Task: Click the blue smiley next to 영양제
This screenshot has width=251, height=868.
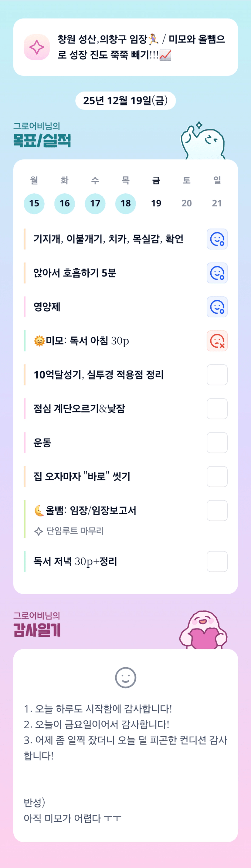Action: coord(217,307)
